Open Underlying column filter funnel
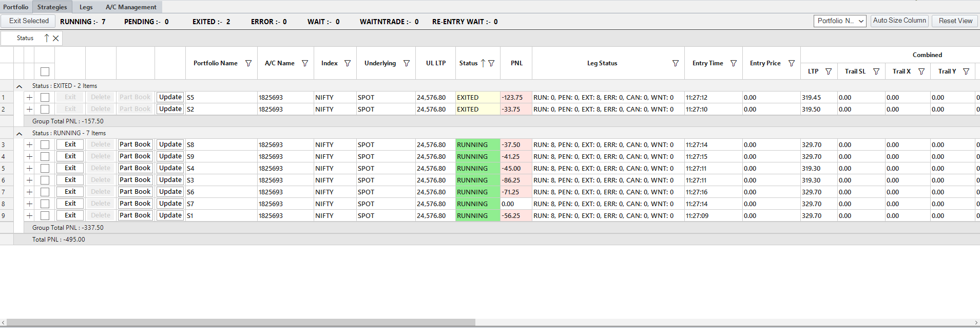Screen dimensions: 980x328 (x=407, y=63)
